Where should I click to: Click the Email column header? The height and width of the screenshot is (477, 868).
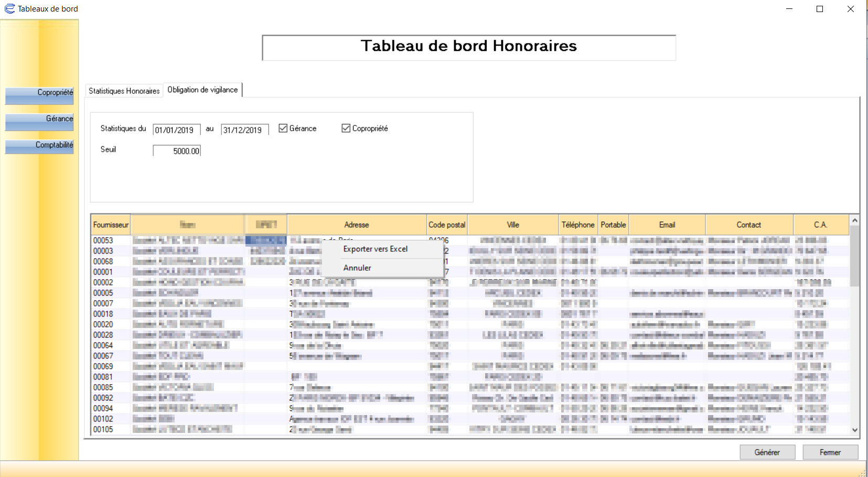(667, 225)
